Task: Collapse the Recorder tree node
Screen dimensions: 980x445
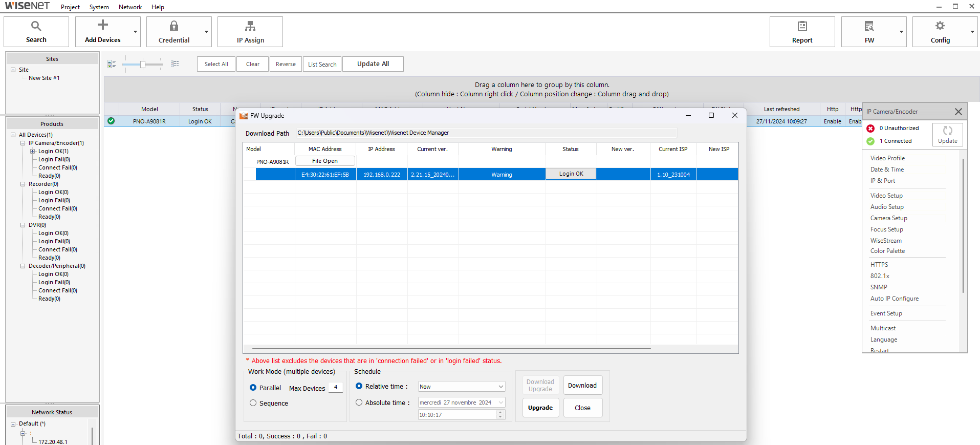Action: 23,184
